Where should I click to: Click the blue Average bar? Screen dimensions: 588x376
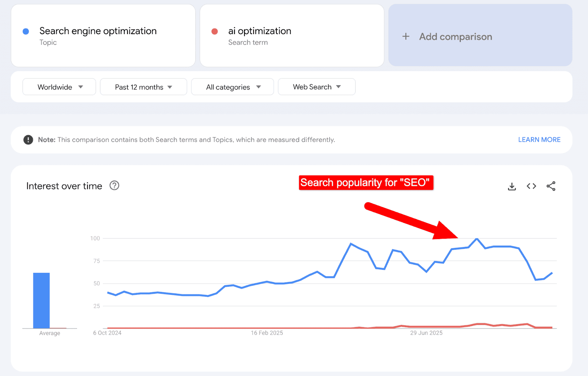tap(42, 300)
